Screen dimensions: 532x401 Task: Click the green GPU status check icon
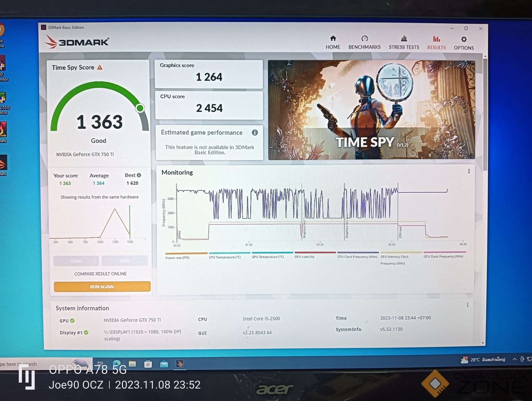pos(72,320)
